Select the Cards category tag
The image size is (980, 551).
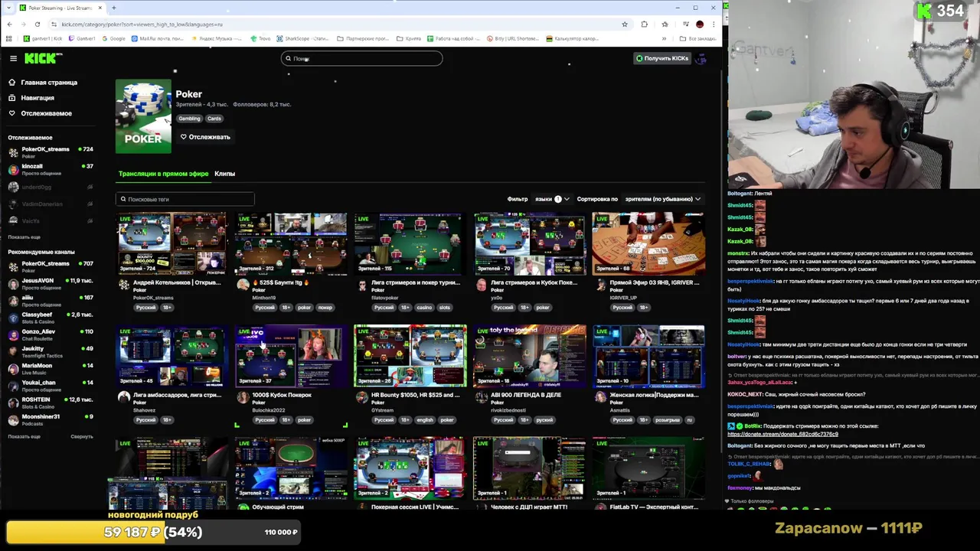point(214,119)
